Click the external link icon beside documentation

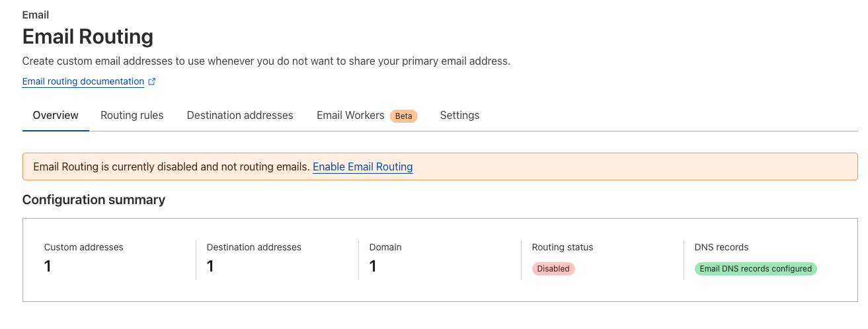click(x=152, y=82)
